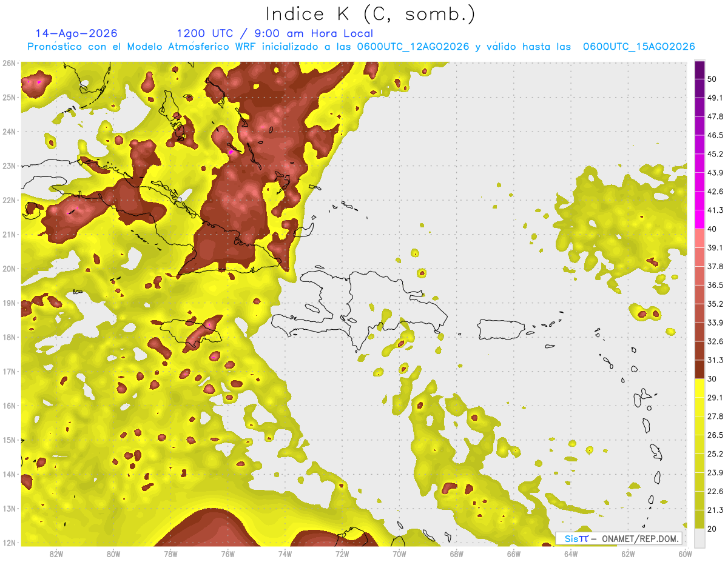Screen dimensions: 728x562
Task: Click the color bar value 39.1
Action: click(x=715, y=247)
